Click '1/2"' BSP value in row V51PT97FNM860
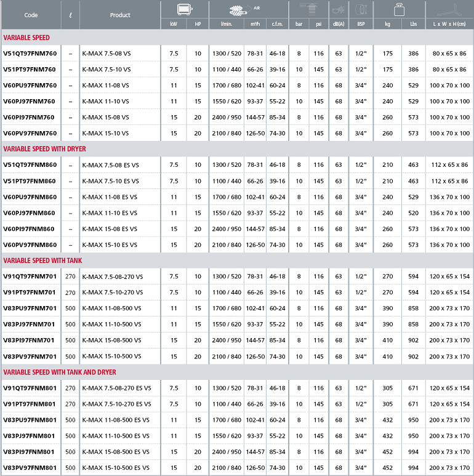Image resolution: width=474 pixels, height=476 pixels. click(361, 181)
